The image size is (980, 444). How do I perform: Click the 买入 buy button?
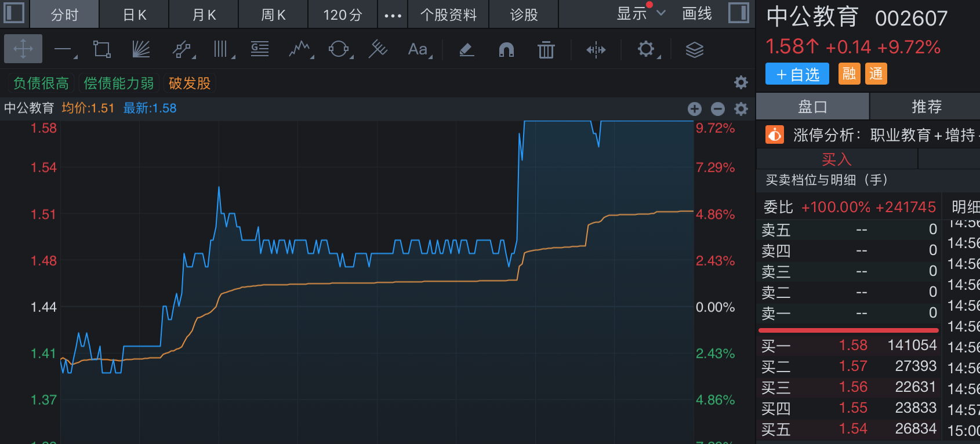pyautogui.click(x=837, y=159)
